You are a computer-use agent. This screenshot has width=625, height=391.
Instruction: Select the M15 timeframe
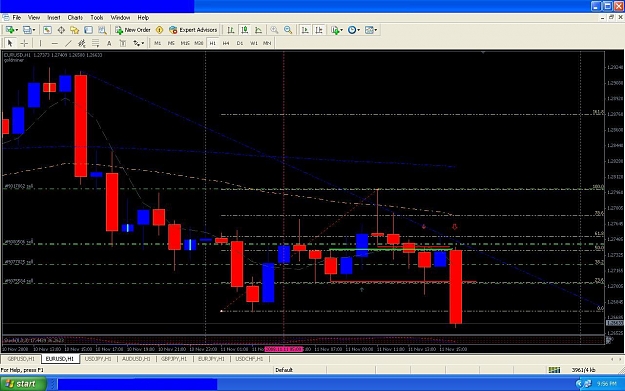click(185, 43)
